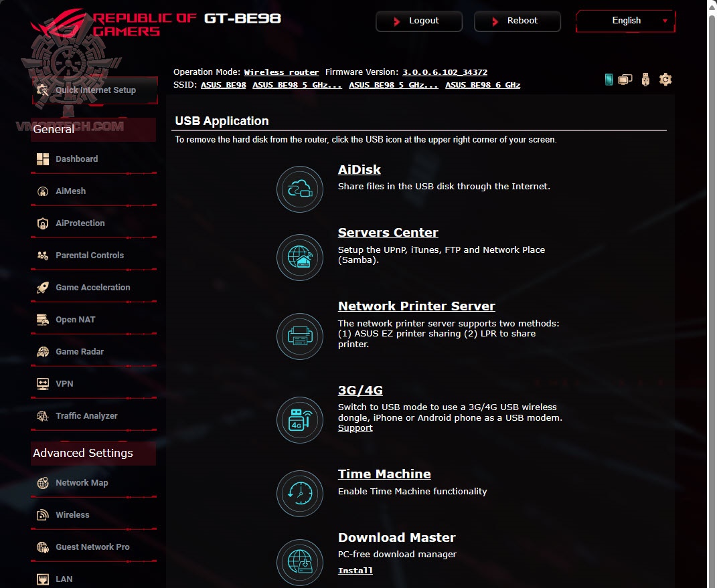Click the USB status icon
This screenshot has width=717, height=588.
[645, 80]
